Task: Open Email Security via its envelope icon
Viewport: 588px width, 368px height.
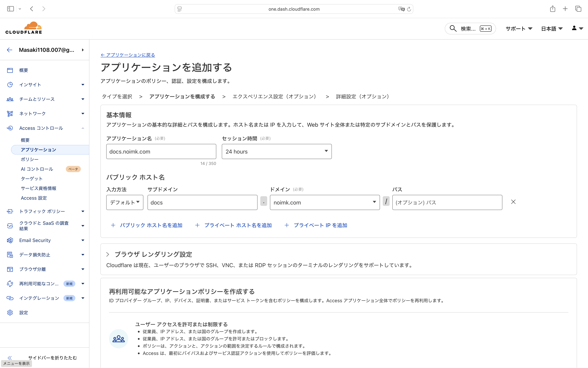Action: 10,240
